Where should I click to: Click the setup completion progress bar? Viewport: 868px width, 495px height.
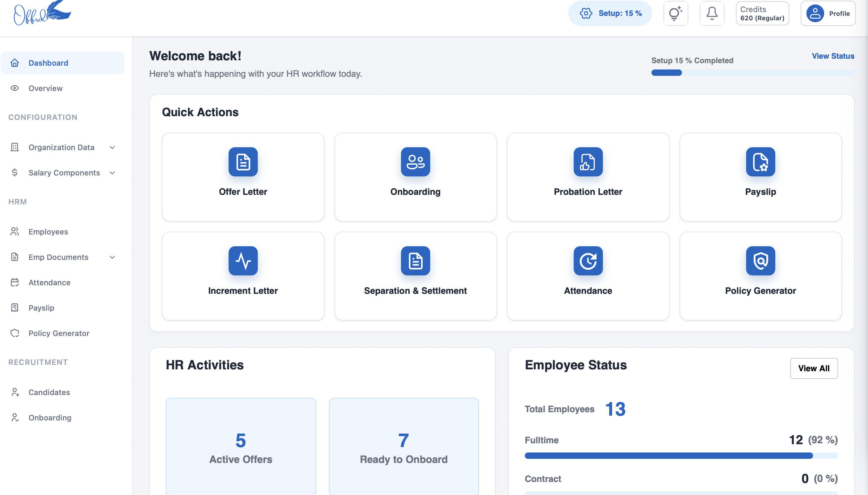point(752,72)
